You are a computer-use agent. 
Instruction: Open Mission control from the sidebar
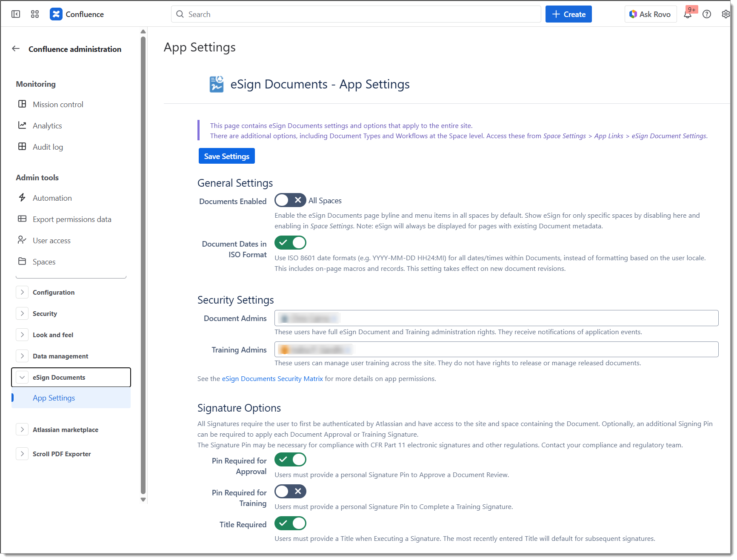click(x=58, y=105)
